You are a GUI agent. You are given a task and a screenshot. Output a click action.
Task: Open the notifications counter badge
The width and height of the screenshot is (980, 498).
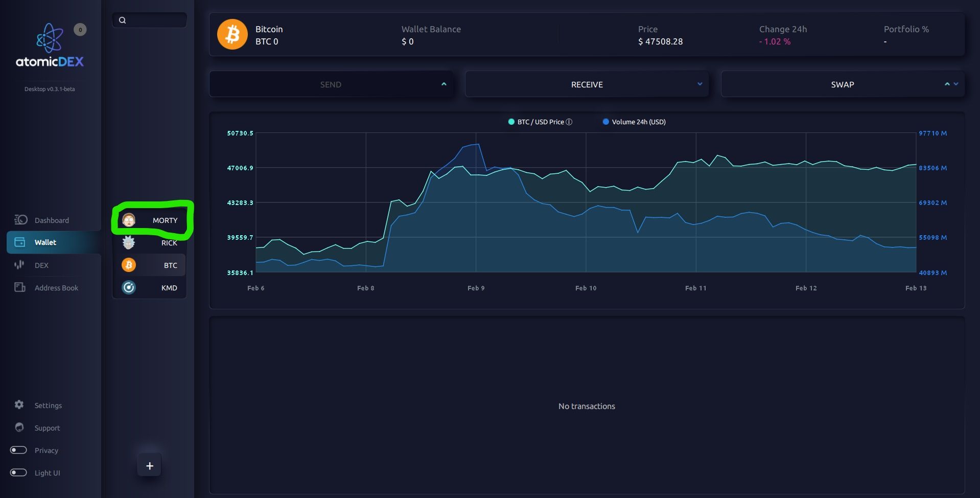click(x=80, y=30)
